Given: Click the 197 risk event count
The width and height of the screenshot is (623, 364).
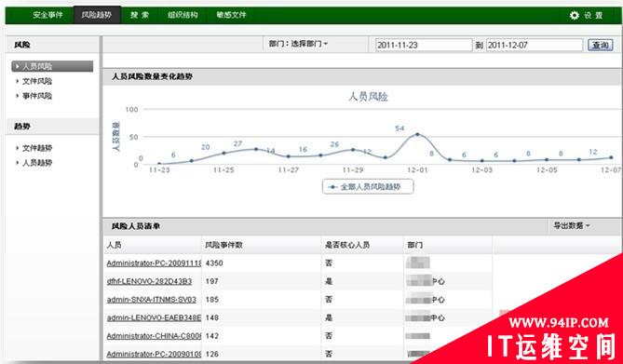Looking at the screenshot, I should (x=212, y=281).
